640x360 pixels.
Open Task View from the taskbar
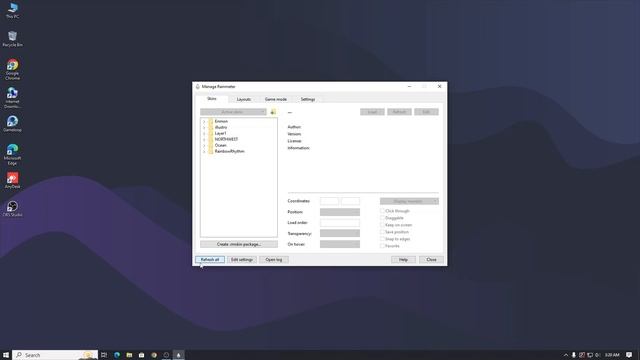pyautogui.click(x=104, y=355)
